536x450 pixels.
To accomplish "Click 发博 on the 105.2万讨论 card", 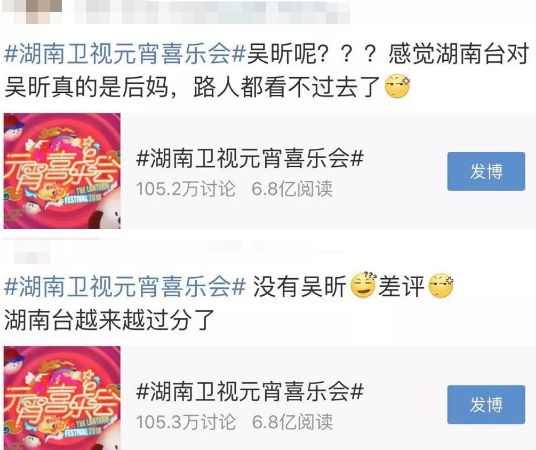I will tap(486, 171).
